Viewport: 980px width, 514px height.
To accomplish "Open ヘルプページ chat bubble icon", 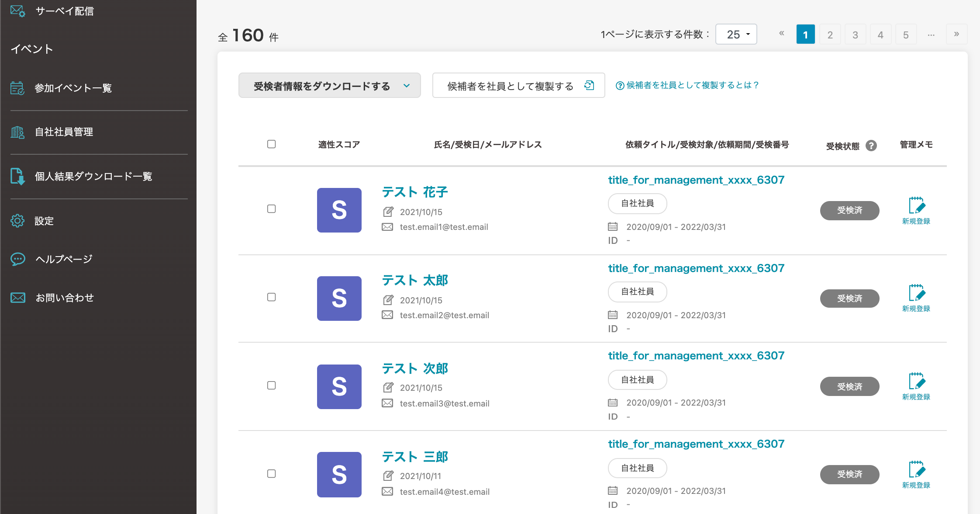I will [x=17, y=259].
